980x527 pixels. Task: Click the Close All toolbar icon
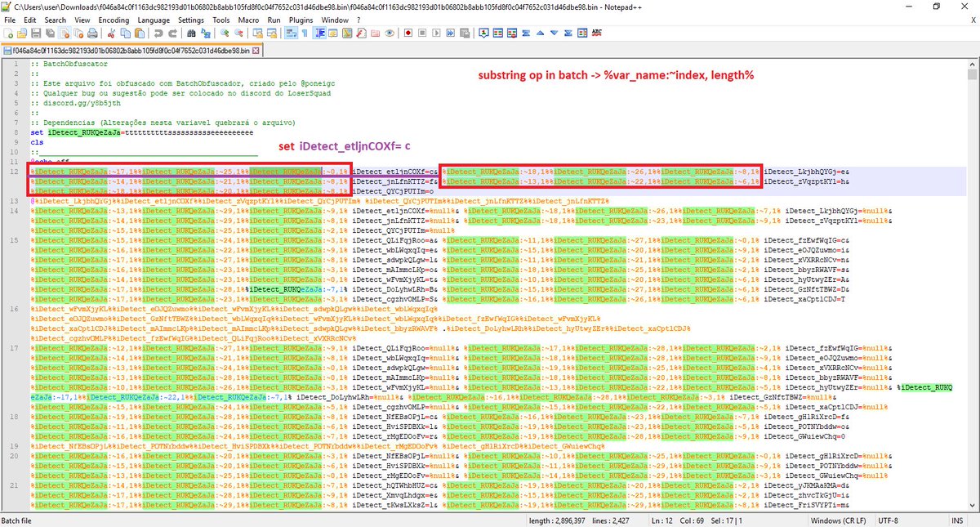[78, 33]
